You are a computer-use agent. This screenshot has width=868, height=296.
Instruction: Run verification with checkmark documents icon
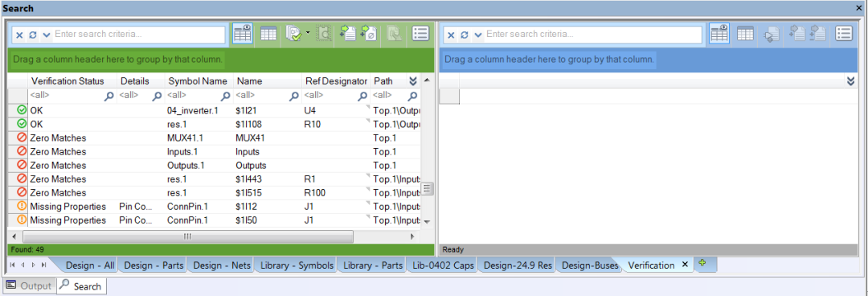click(293, 33)
